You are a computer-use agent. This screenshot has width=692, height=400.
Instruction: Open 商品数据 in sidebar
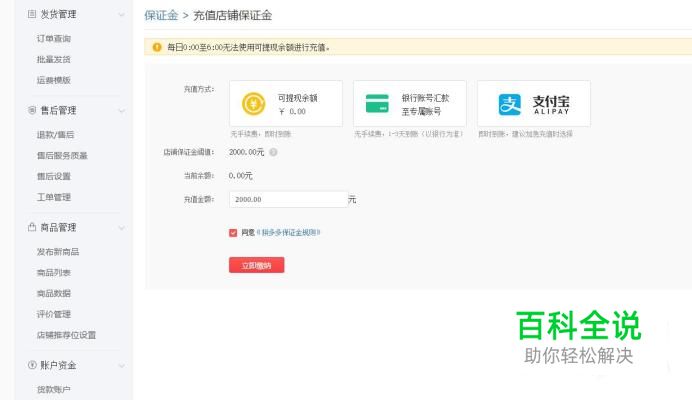click(54, 293)
